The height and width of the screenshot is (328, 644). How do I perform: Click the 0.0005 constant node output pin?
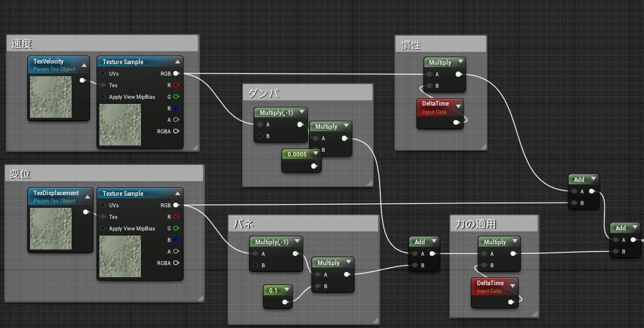coord(314,166)
